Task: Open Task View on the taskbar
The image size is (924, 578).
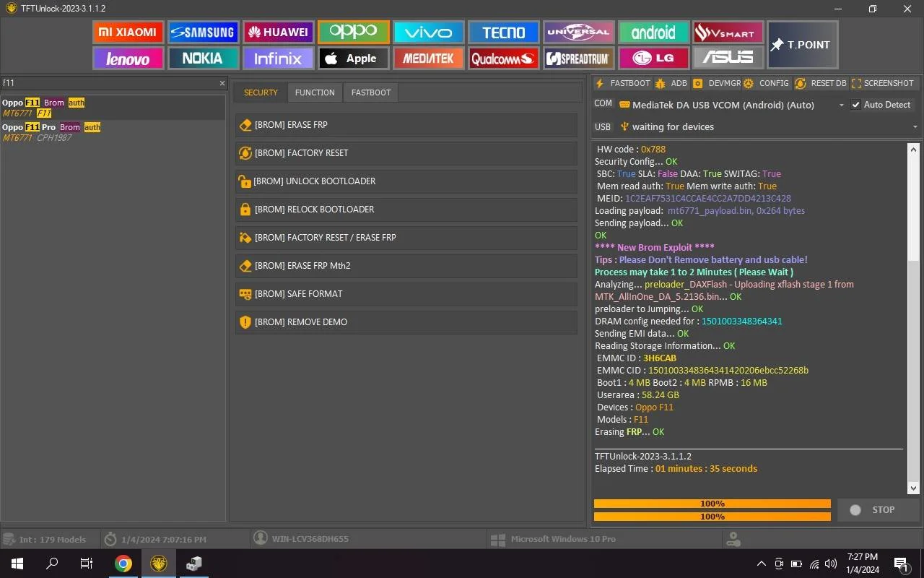Action: pyautogui.click(x=87, y=564)
